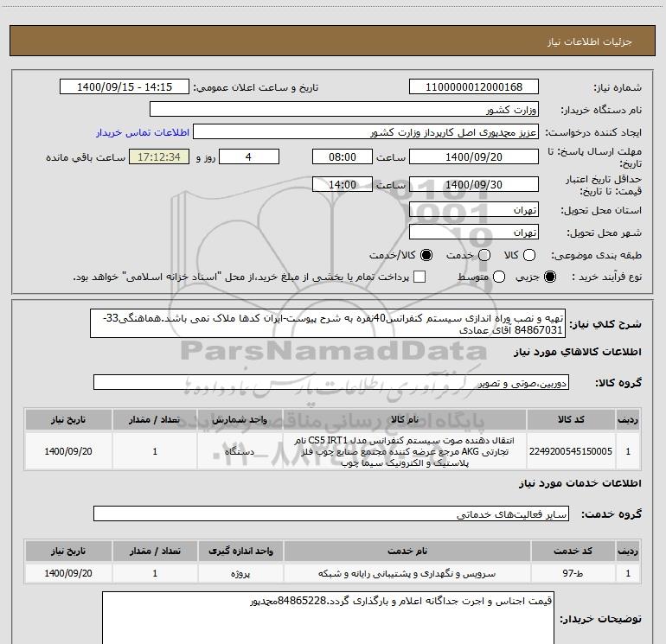Click the service code ط-97 cell

[573, 573]
